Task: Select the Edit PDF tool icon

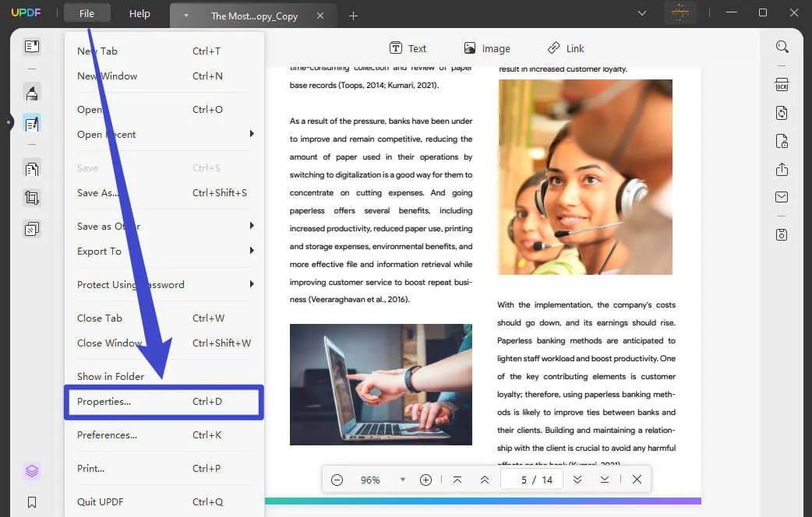Action: [32, 125]
